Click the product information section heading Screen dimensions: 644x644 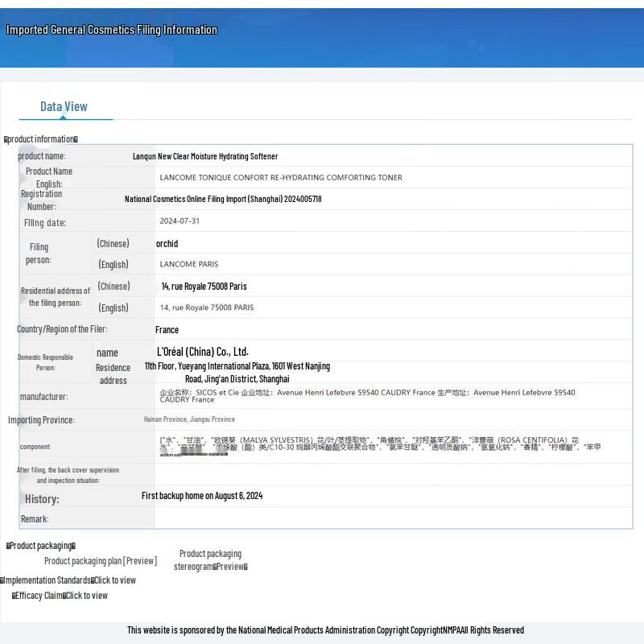coord(41,139)
